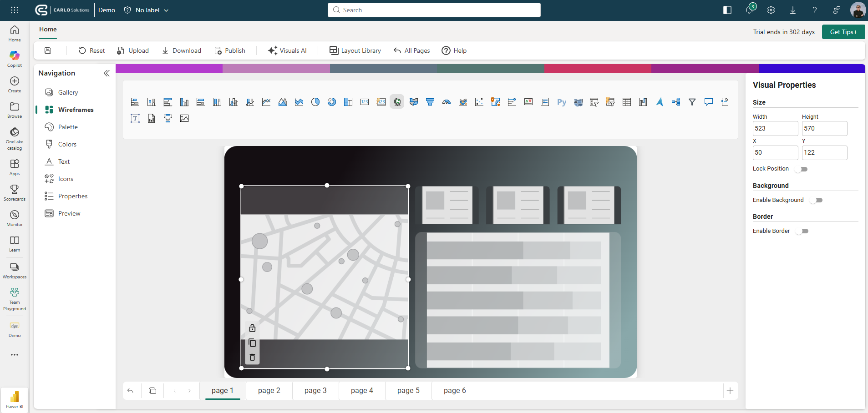The image size is (868, 413).
Task: Select the text box wireframe icon
Action: click(135, 118)
